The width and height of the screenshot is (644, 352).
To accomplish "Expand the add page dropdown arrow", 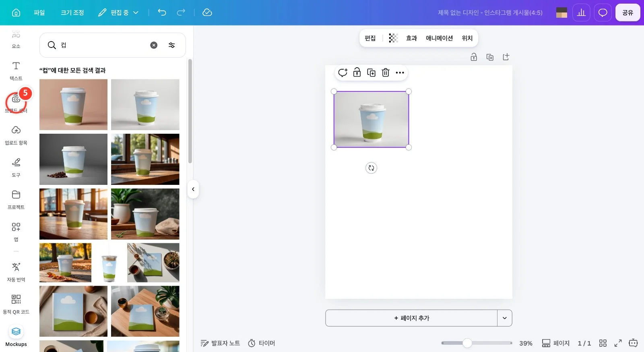I will tap(505, 318).
